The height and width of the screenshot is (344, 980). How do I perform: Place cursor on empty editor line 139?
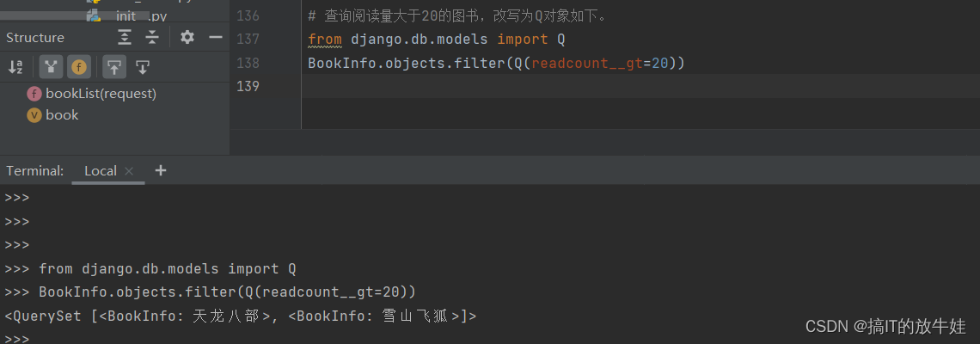(640, 86)
